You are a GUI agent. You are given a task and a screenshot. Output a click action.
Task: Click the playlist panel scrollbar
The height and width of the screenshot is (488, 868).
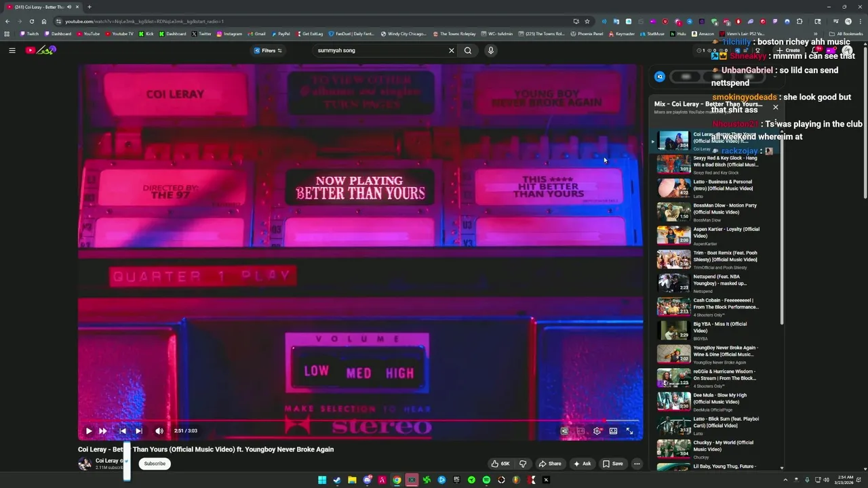pos(782,227)
